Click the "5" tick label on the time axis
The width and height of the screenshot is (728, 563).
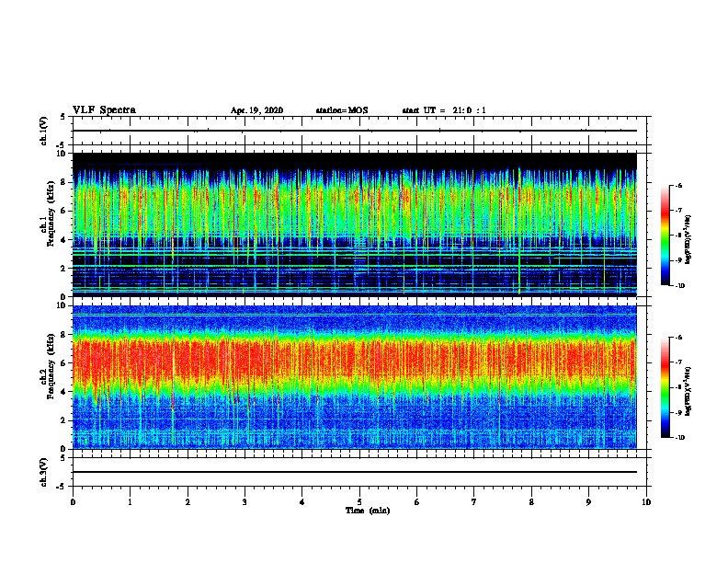[x=359, y=502]
